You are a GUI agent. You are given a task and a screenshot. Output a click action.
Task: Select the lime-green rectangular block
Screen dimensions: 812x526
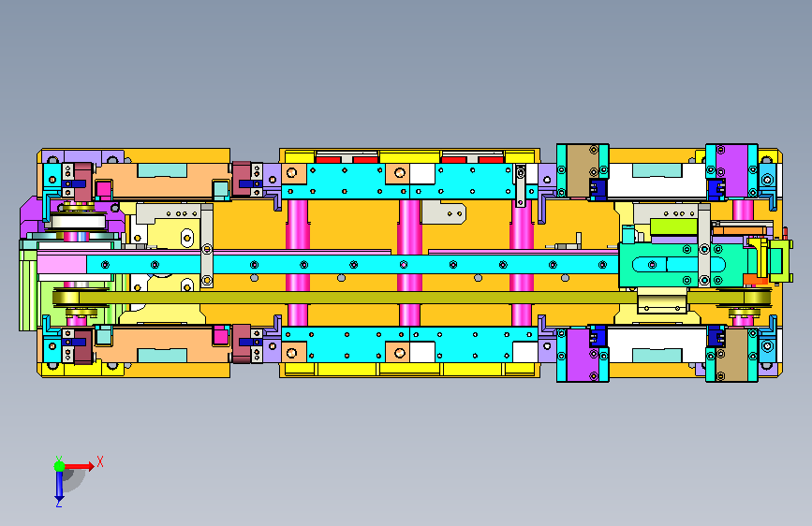point(673,226)
